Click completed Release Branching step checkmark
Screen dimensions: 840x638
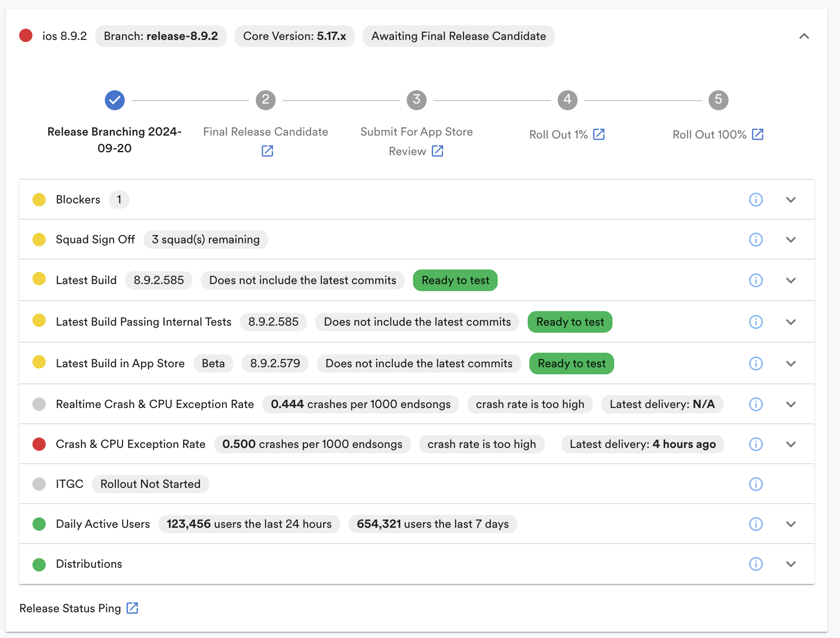pyautogui.click(x=115, y=100)
